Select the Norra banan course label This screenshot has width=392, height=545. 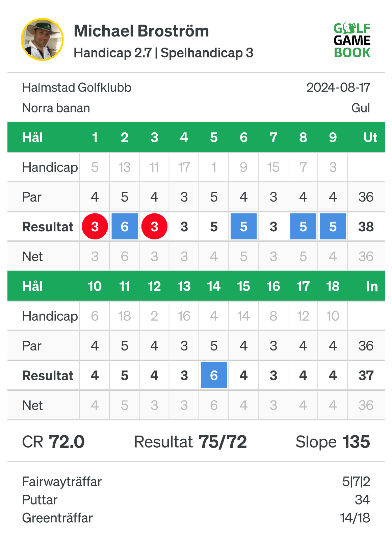pos(56,108)
